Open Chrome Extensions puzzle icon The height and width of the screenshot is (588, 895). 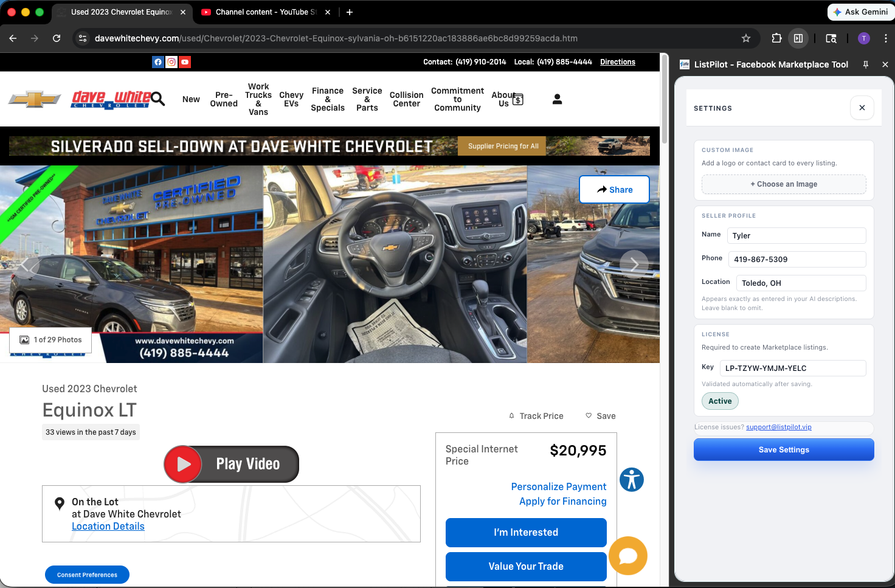point(776,38)
